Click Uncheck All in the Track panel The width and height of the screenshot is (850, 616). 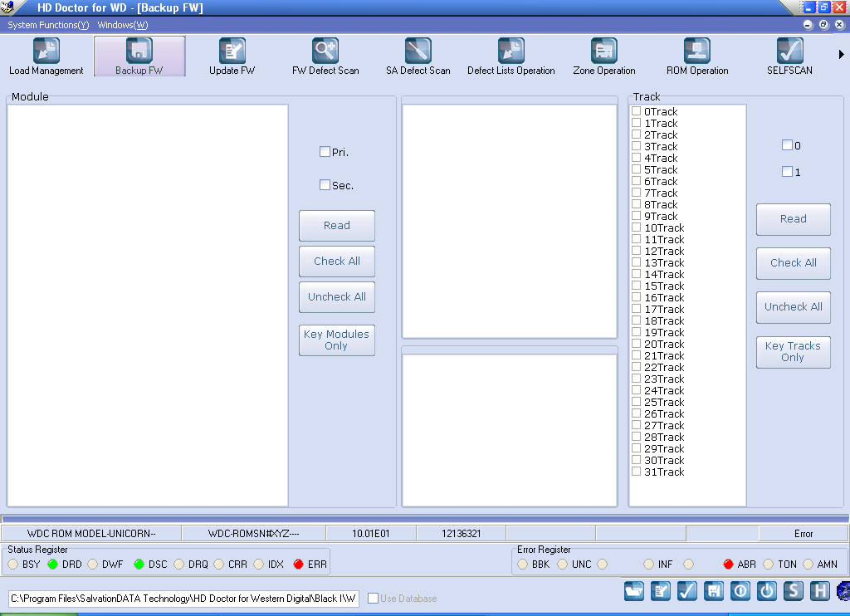[793, 307]
